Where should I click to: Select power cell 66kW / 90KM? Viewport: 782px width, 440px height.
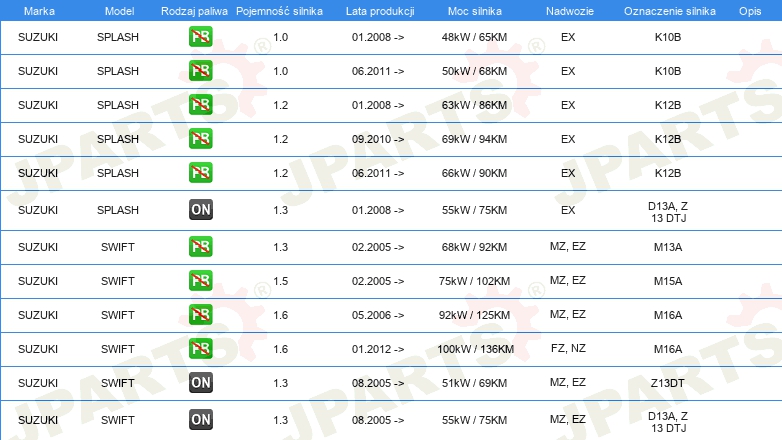[x=474, y=173]
